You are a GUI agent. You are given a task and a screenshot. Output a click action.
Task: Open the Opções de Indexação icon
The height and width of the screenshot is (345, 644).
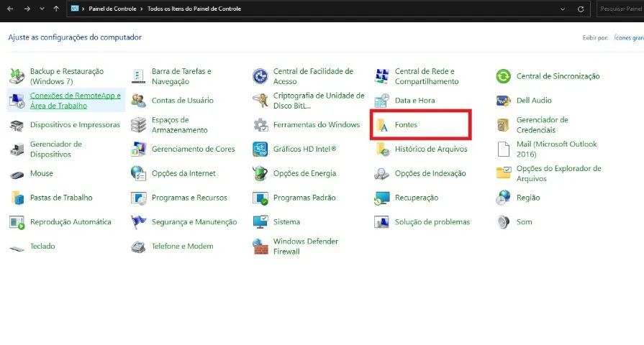click(x=381, y=174)
